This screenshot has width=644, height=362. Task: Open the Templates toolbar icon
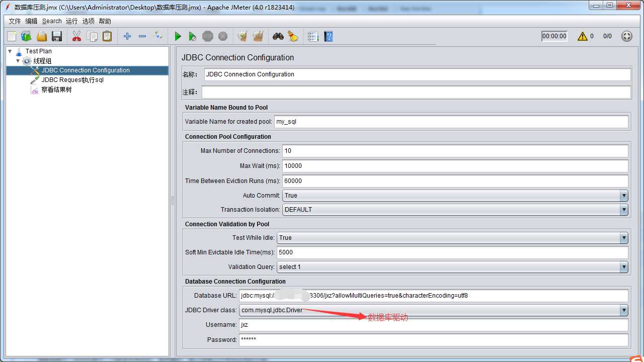26,36
